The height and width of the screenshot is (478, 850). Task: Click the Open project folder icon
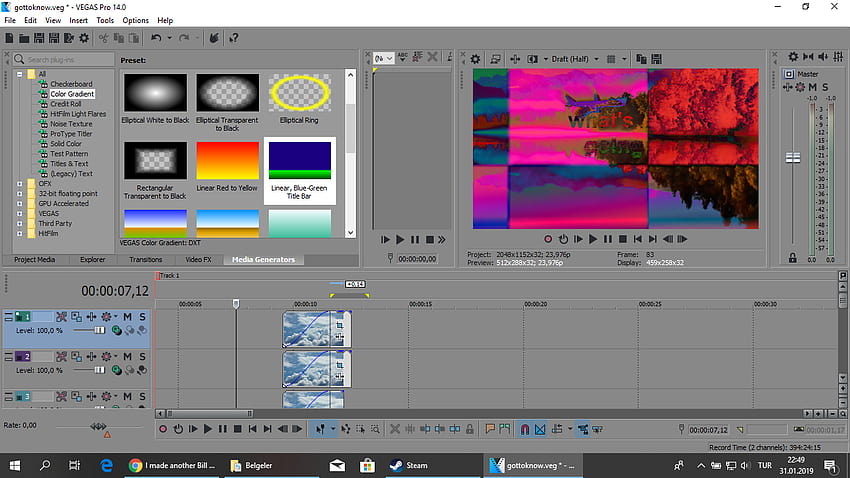24,38
